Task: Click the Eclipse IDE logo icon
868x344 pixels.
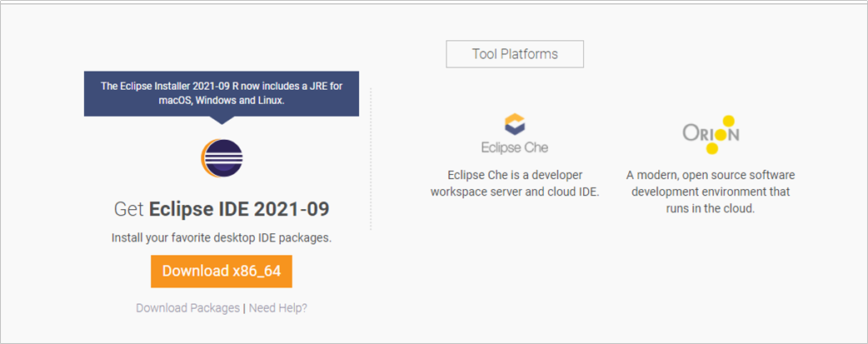Action: coord(222,158)
